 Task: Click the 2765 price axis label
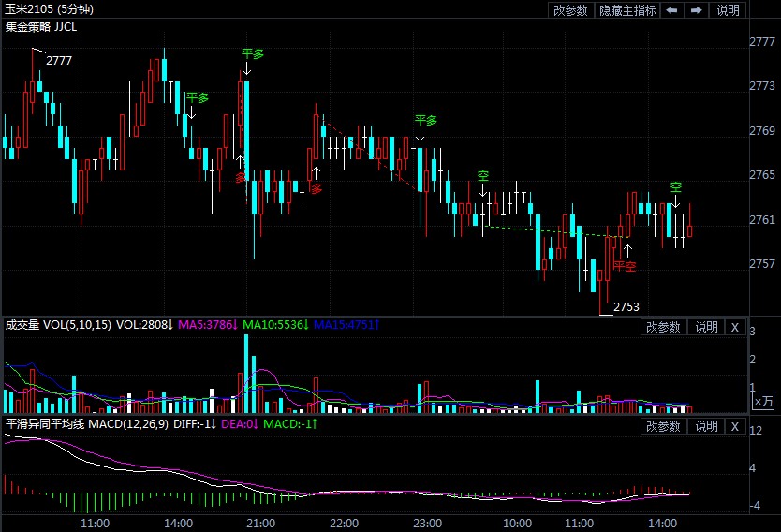762,175
